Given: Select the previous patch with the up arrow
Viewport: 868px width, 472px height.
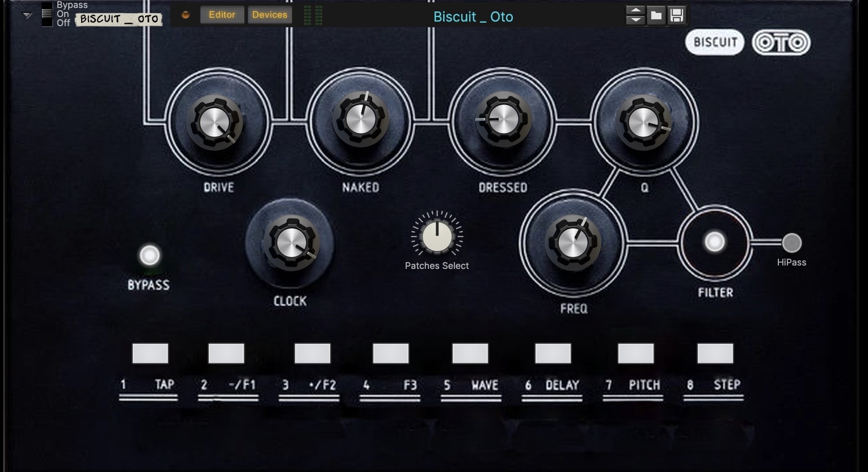Looking at the screenshot, I should [635, 10].
